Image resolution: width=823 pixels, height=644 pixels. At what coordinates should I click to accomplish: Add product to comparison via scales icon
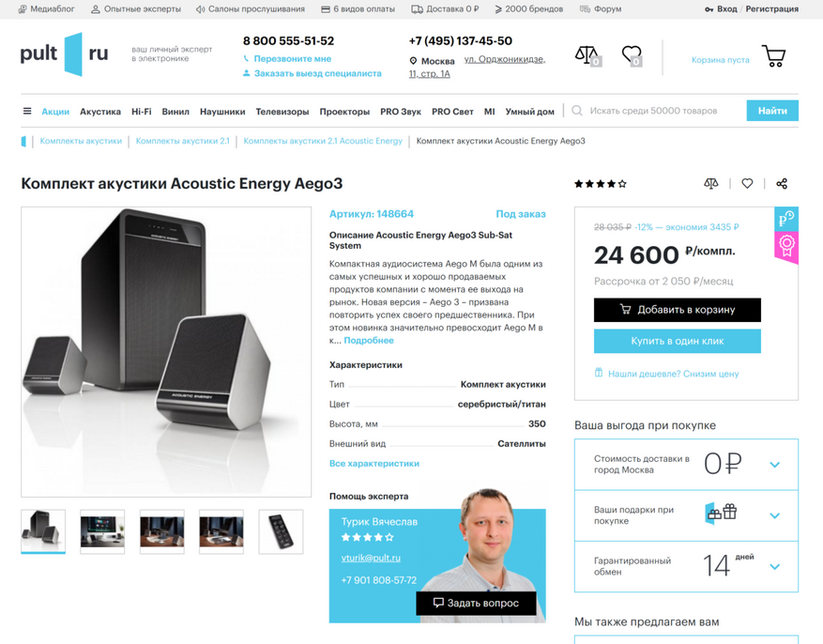click(x=710, y=184)
